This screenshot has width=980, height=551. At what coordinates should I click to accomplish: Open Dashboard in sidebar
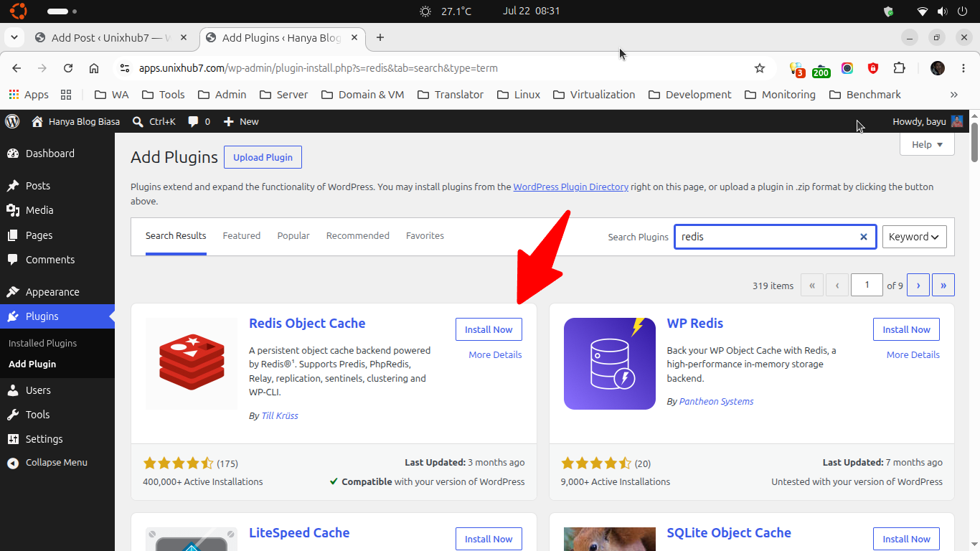57,154
